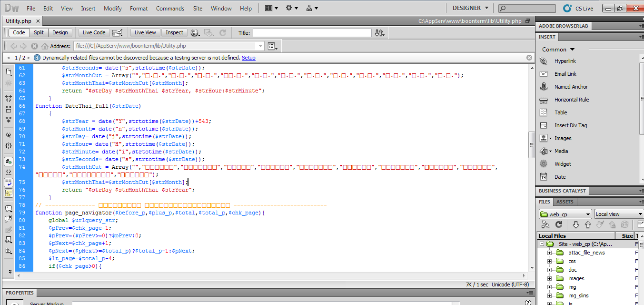The image size is (644, 305).
Task: Click Put files up arrow icon
Action: [x=588, y=224]
